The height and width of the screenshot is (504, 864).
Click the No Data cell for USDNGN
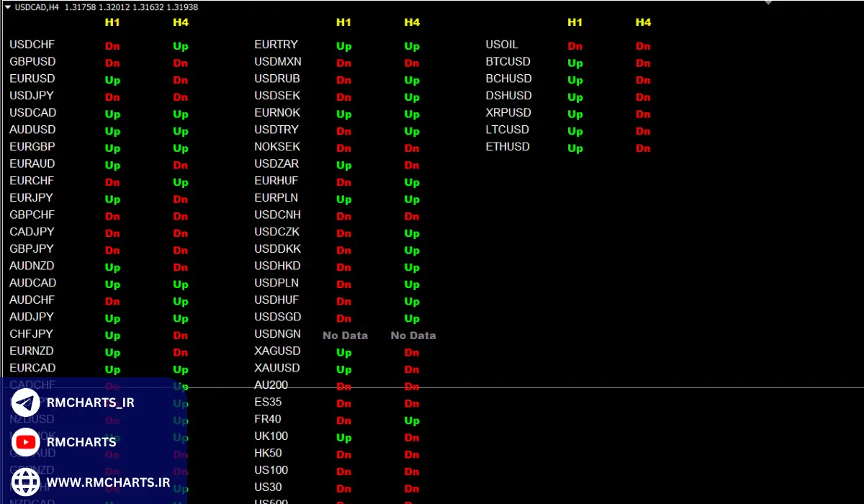(x=345, y=335)
